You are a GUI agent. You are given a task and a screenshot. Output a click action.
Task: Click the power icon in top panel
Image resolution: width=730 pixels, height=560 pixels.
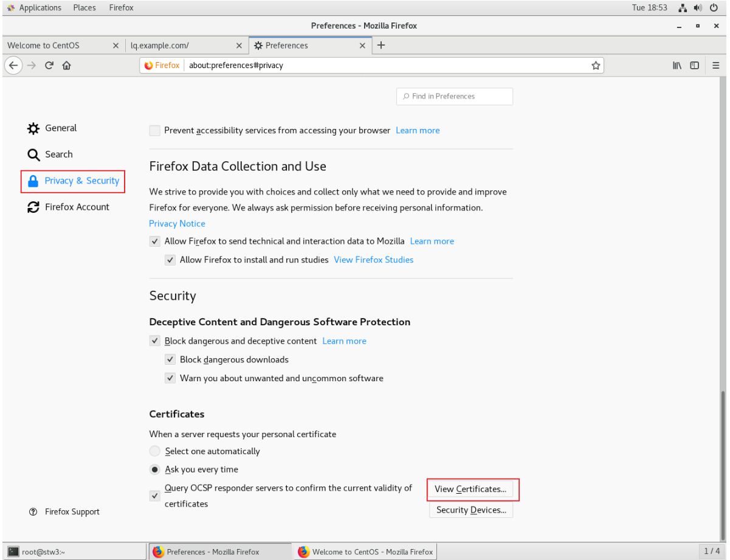[x=714, y=8]
